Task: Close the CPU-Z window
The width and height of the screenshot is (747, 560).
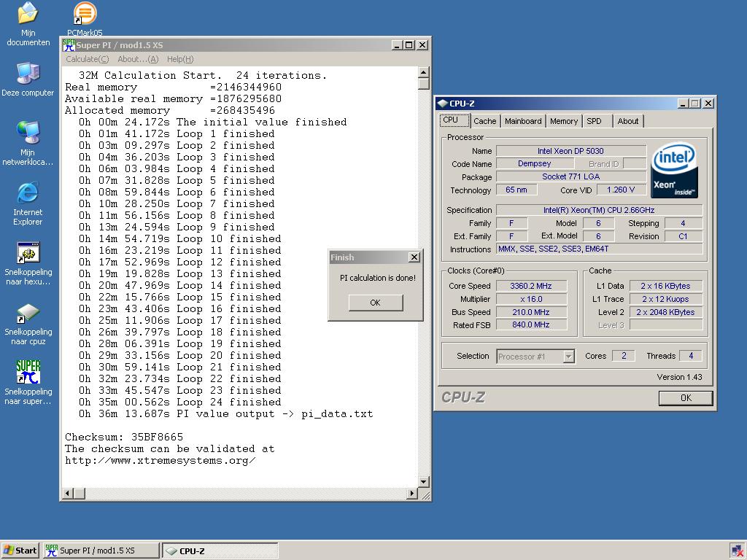Action: (708, 104)
